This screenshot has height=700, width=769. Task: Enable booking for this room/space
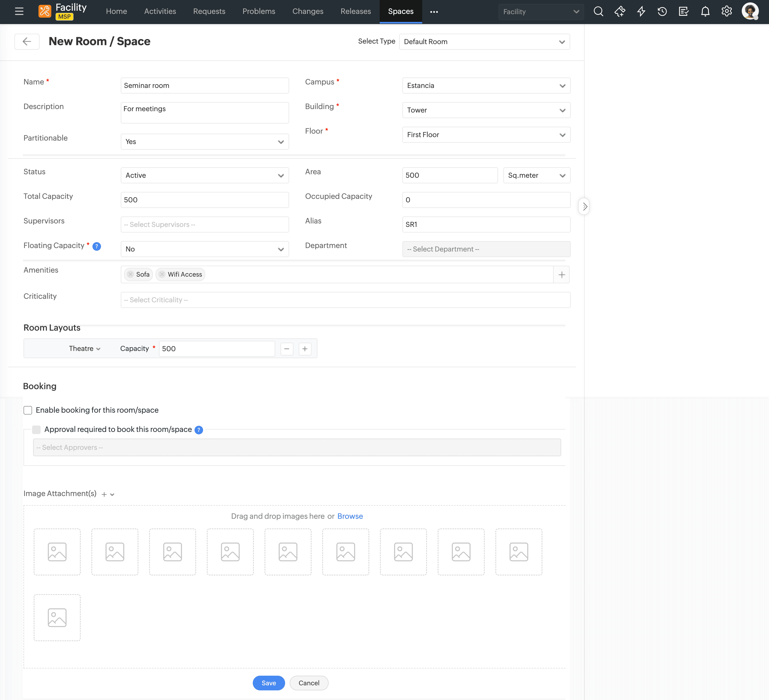pos(28,410)
